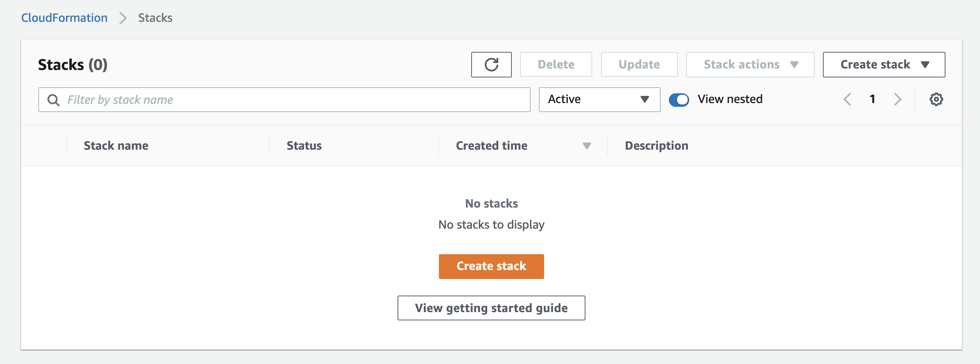Image resolution: width=980 pixels, height=364 pixels.
Task: Refresh the stacks list
Action: (491, 65)
